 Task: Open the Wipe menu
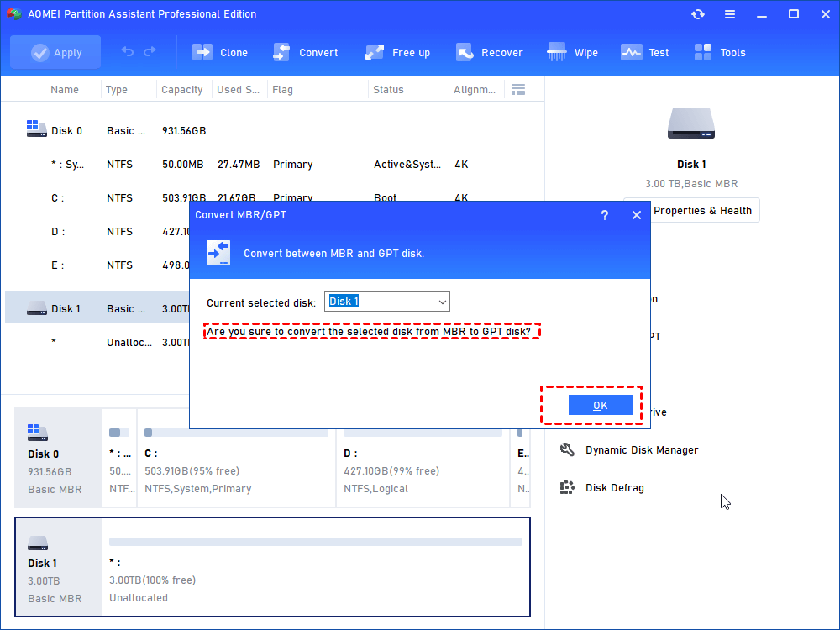coord(572,52)
